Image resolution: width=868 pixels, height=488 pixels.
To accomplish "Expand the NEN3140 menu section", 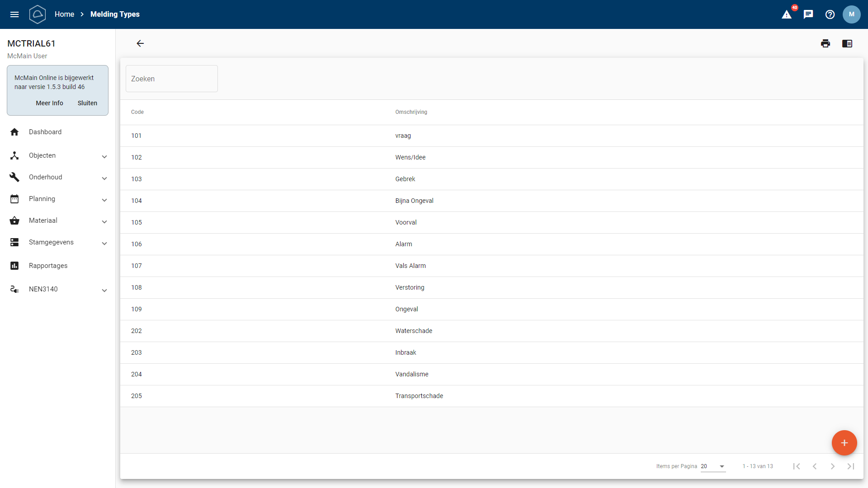I will (58, 289).
